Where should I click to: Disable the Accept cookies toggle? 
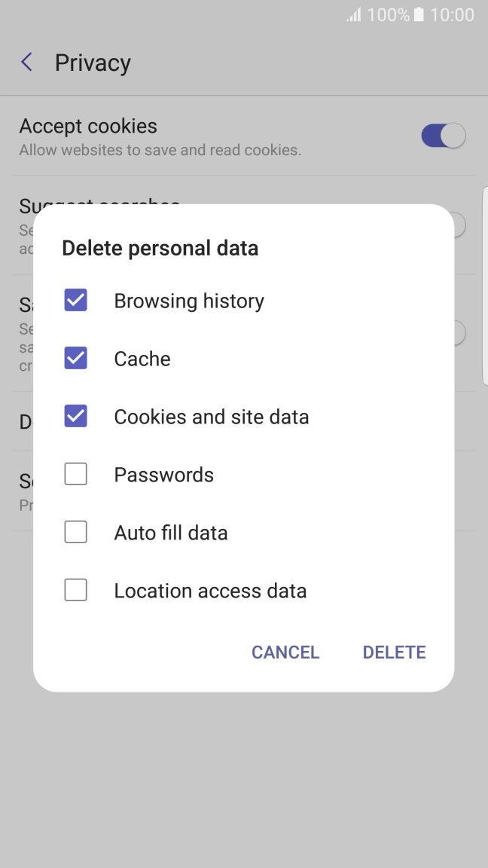[x=441, y=135]
